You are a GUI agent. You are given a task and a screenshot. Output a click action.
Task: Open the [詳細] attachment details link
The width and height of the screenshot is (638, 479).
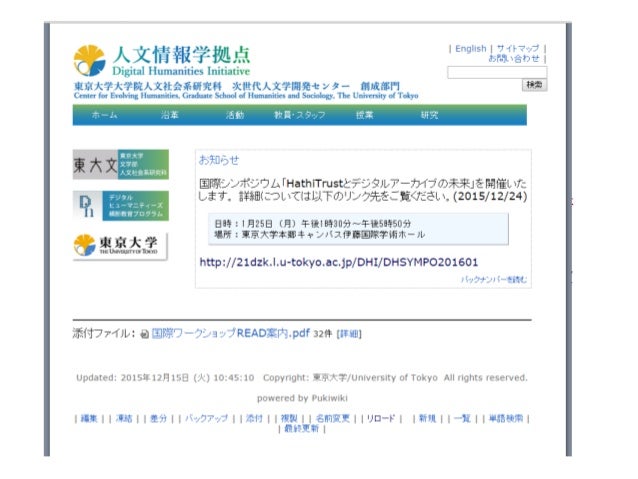(349, 334)
